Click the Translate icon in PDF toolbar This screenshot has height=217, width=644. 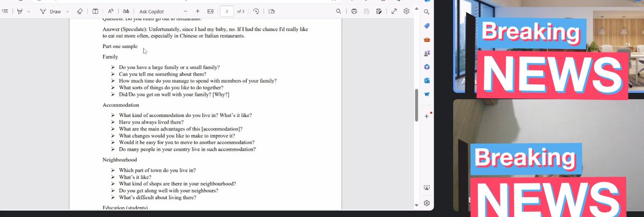pyautogui.click(x=126, y=11)
